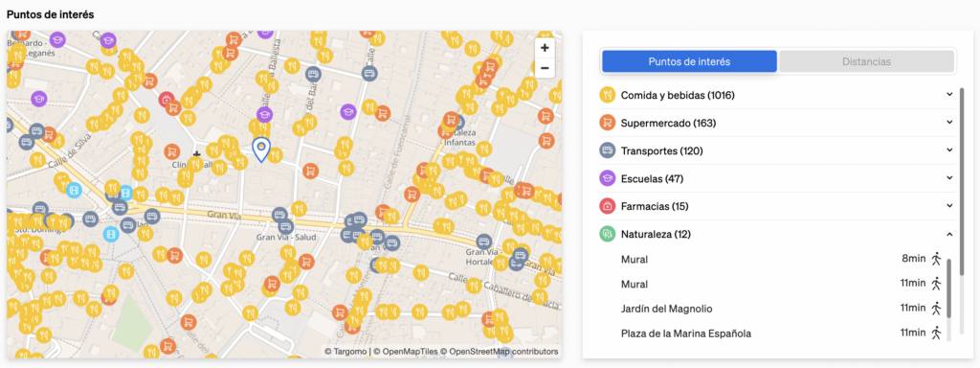This screenshot has height=368, width=980.
Task: Open the Targomo attribution link
Action: point(346,351)
